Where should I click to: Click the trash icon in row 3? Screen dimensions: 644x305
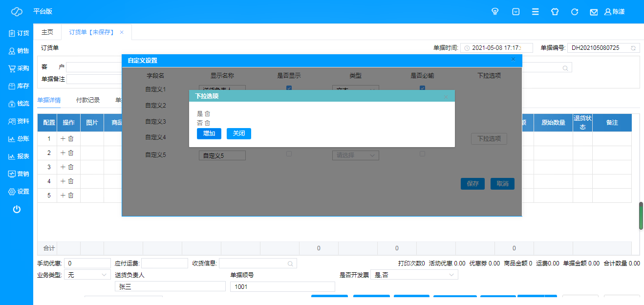[71, 167]
